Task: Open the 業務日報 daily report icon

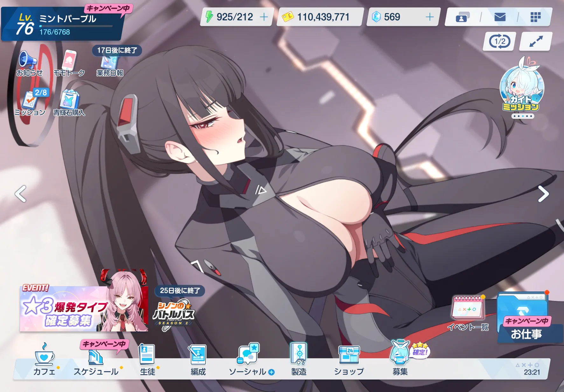Action: (x=110, y=65)
